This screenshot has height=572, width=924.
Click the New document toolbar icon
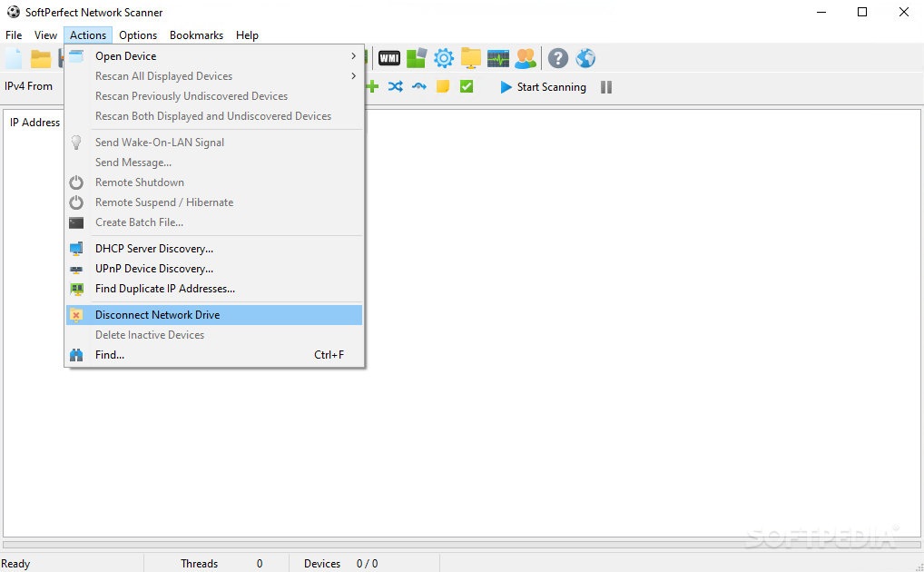coord(13,58)
